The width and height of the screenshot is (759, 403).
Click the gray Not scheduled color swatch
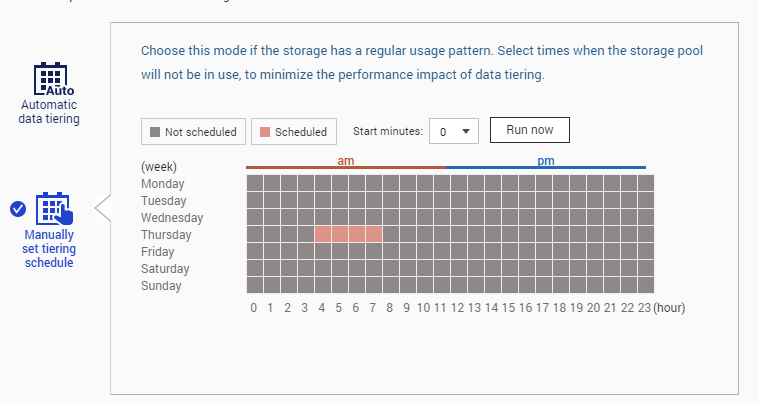coord(155,131)
